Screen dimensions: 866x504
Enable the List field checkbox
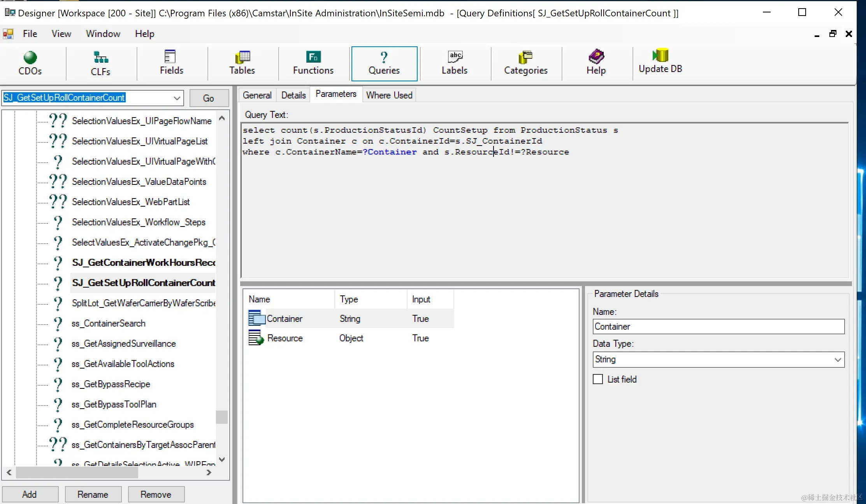(x=598, y=379)
